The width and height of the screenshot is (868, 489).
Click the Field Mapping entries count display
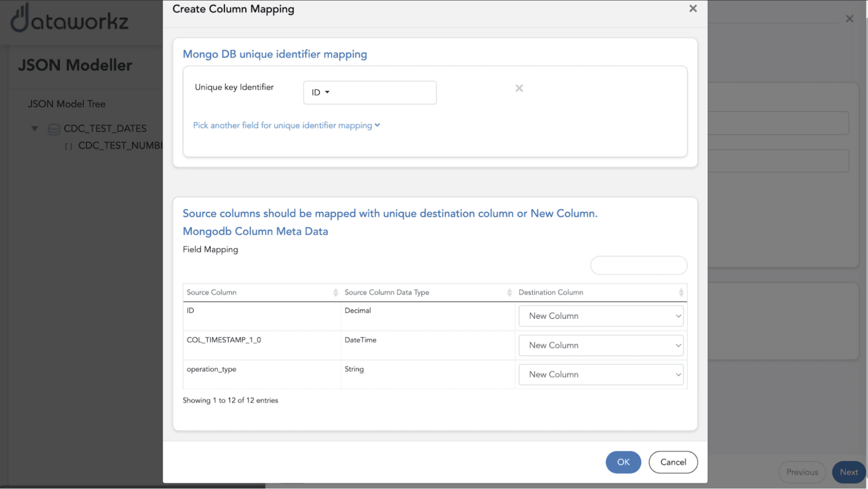pos(230,400)
